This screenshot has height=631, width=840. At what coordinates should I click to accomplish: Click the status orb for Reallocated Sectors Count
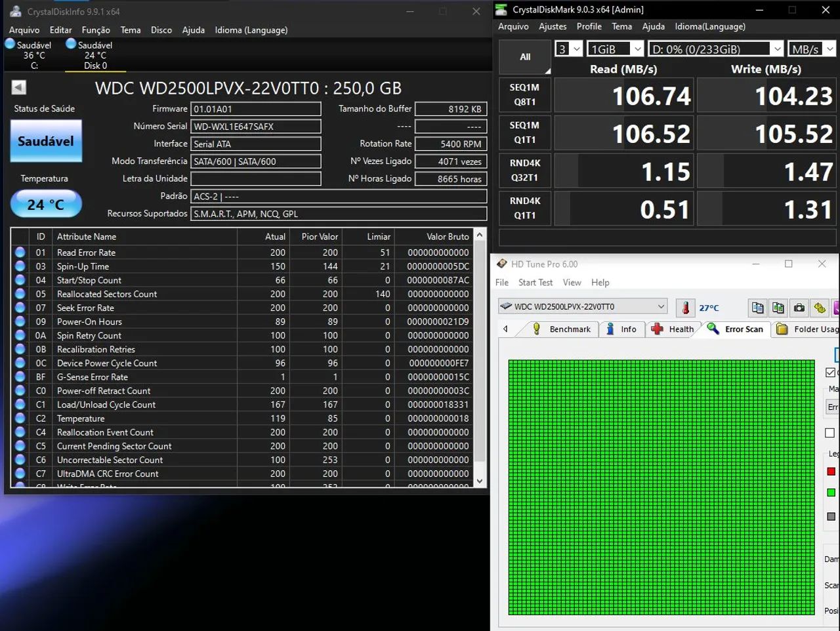(20, 293)
